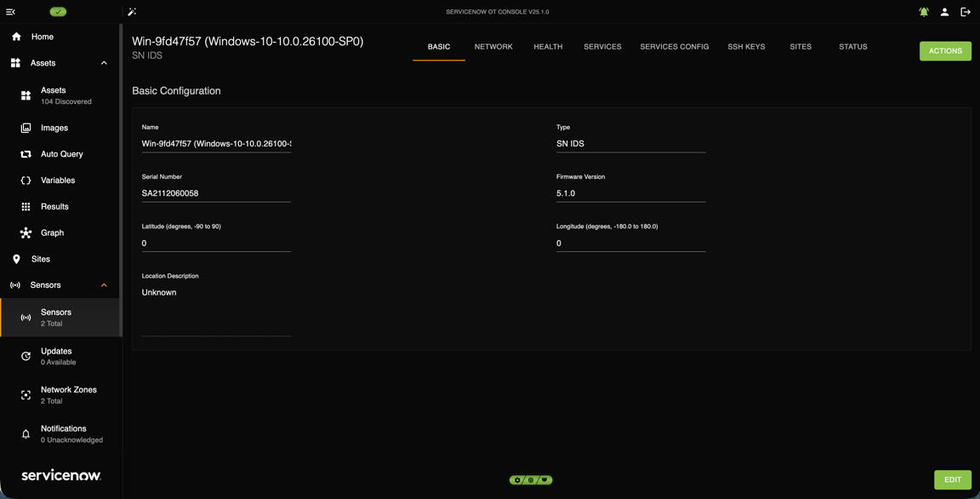Viewport: 980px width, 499px height.
Task: Open Network Zones 2 Total in sidebar
Action: [60, 395]
